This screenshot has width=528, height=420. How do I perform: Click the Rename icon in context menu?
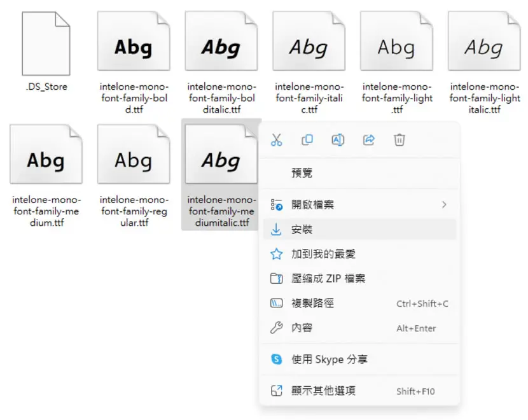(x=338, y=140)
